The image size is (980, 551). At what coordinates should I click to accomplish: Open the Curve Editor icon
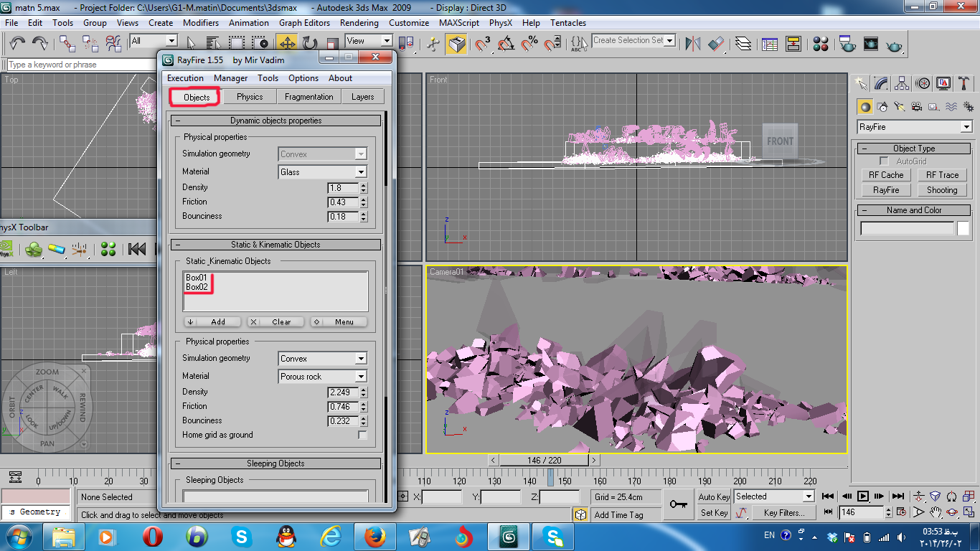coord(770,43)
